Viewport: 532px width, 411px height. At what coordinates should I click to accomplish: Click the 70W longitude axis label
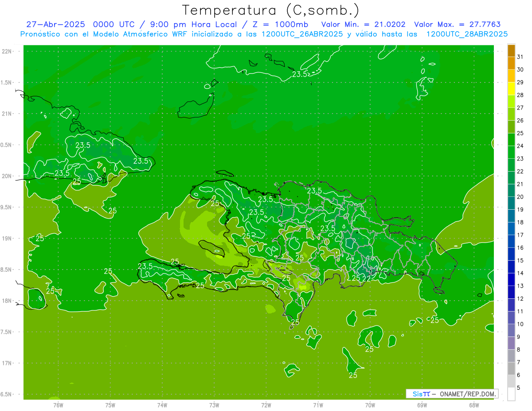370,405
